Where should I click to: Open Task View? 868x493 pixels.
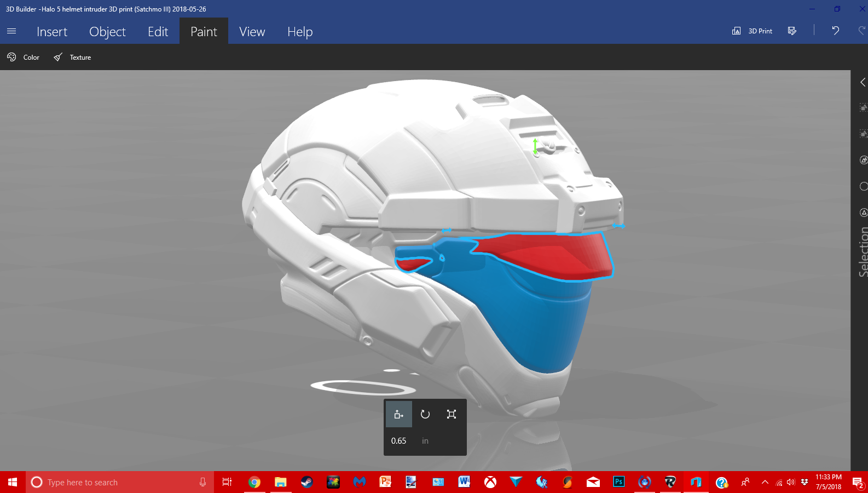click(x=227, y=482)
